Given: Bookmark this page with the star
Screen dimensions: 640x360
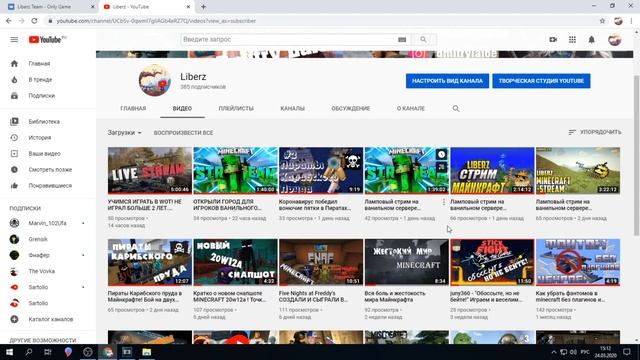Looking at the screenshot, I should click(602, 21).
